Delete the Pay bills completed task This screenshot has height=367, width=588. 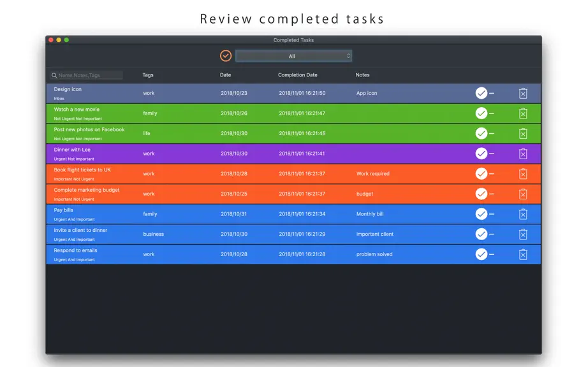tap(523, 214)
